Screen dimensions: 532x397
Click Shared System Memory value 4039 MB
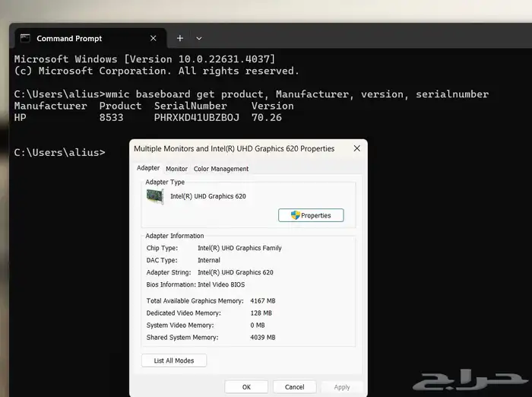click(x=263, y=338)
